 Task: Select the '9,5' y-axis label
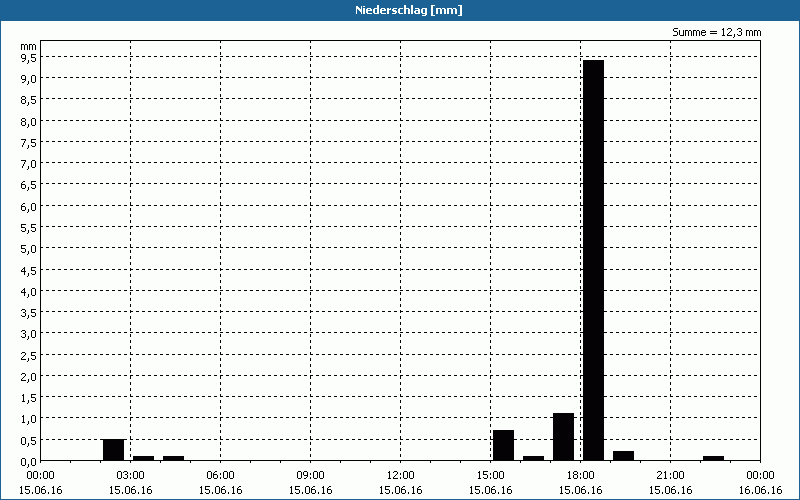[x=28, y=57]
